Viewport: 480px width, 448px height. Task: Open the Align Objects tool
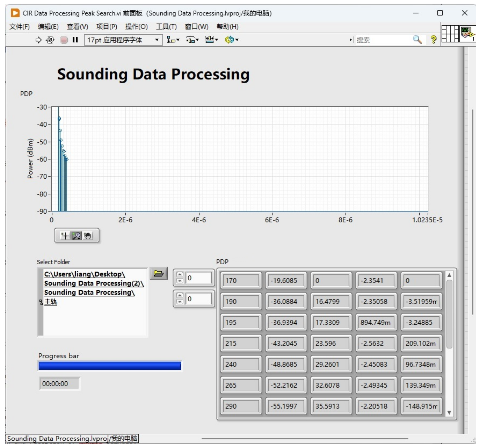point(173,40)
